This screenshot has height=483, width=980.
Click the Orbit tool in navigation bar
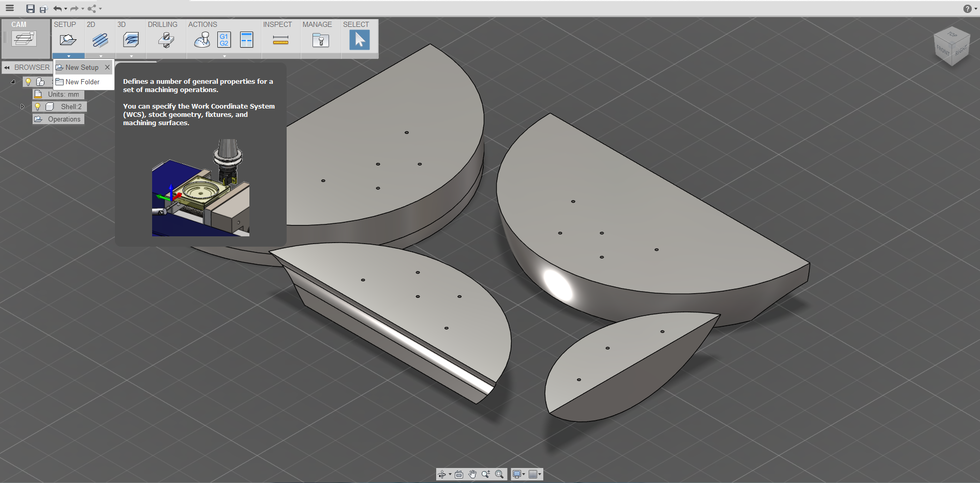[x=442, y=474]
